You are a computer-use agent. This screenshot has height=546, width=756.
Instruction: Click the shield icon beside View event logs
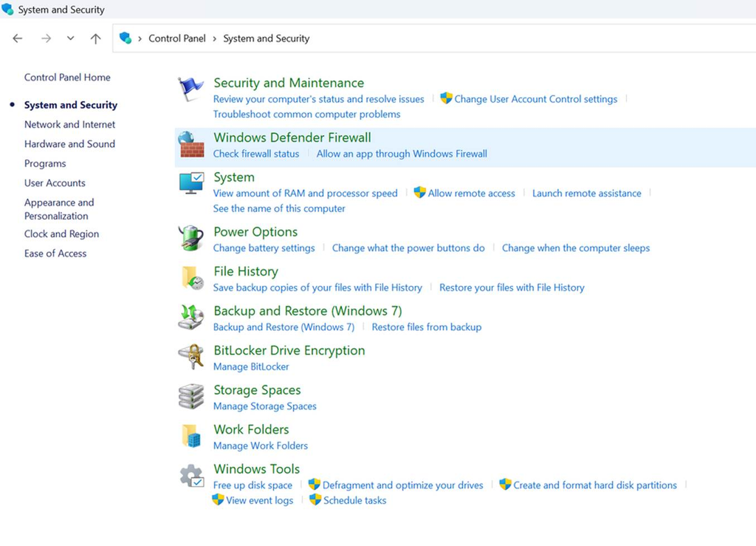(x=218, y=499)
